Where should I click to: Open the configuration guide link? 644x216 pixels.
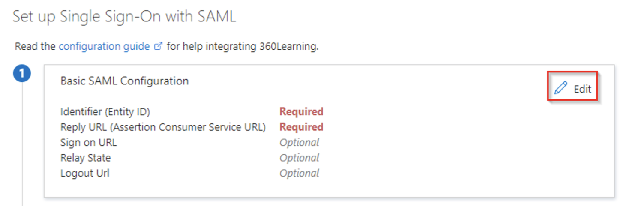(104, 46)
